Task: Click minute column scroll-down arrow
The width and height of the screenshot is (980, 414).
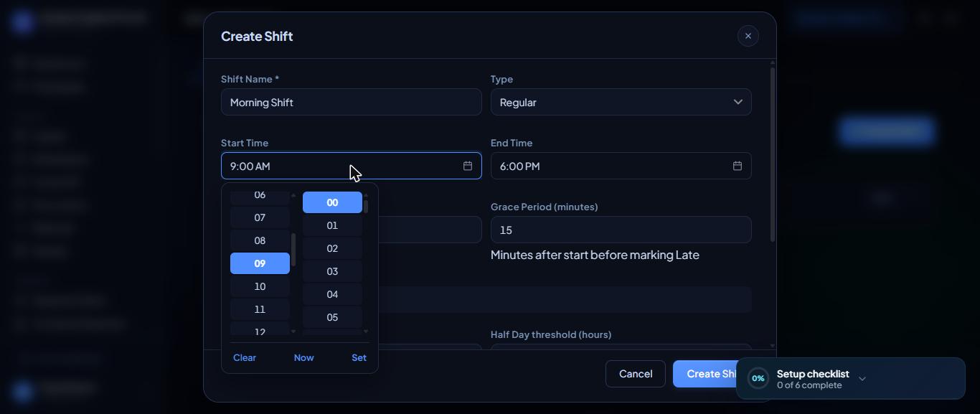Action: [366, 331]
